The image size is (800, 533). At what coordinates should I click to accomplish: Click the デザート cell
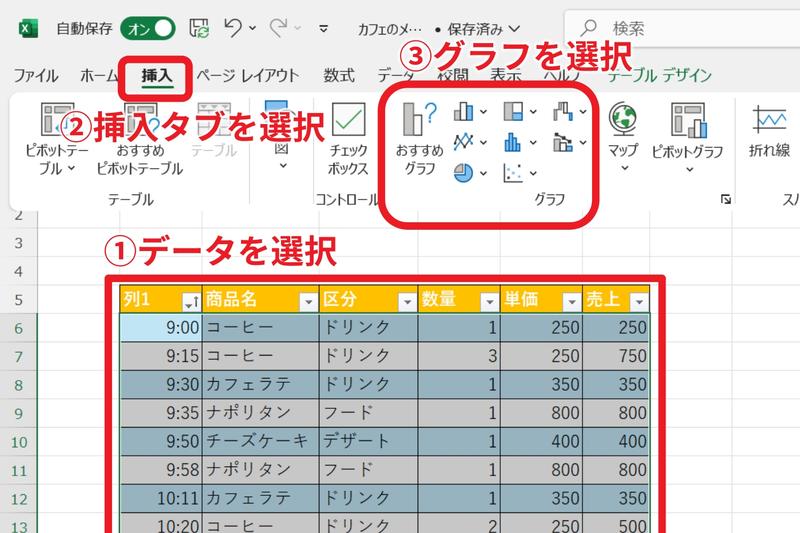[368, 441]
